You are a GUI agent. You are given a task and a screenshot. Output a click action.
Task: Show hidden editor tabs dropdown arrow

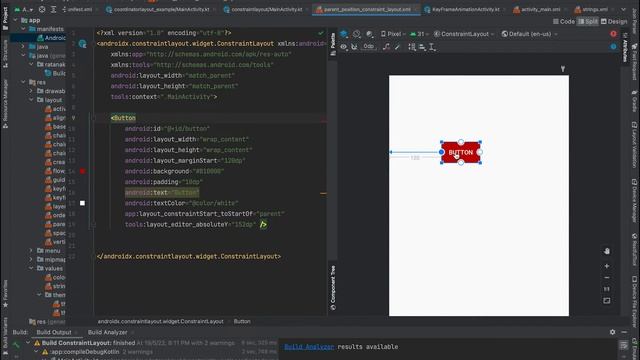[x=623, y=9]
